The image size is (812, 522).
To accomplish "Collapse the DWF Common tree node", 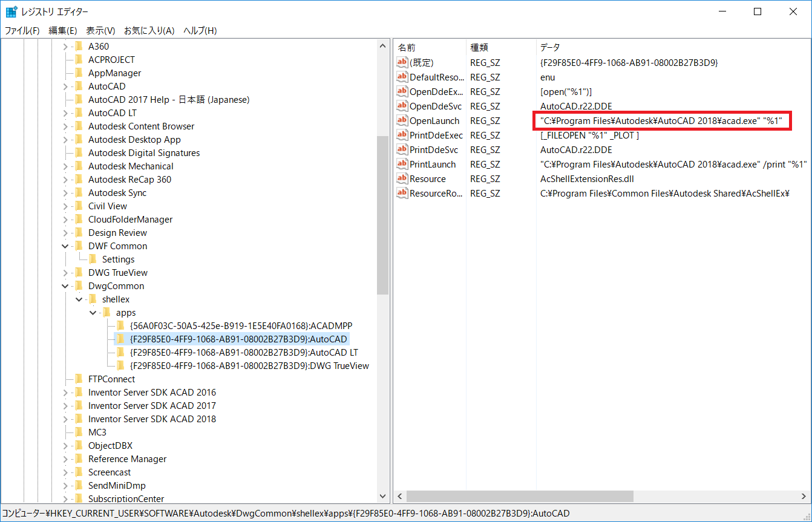I will click(65, 246).
